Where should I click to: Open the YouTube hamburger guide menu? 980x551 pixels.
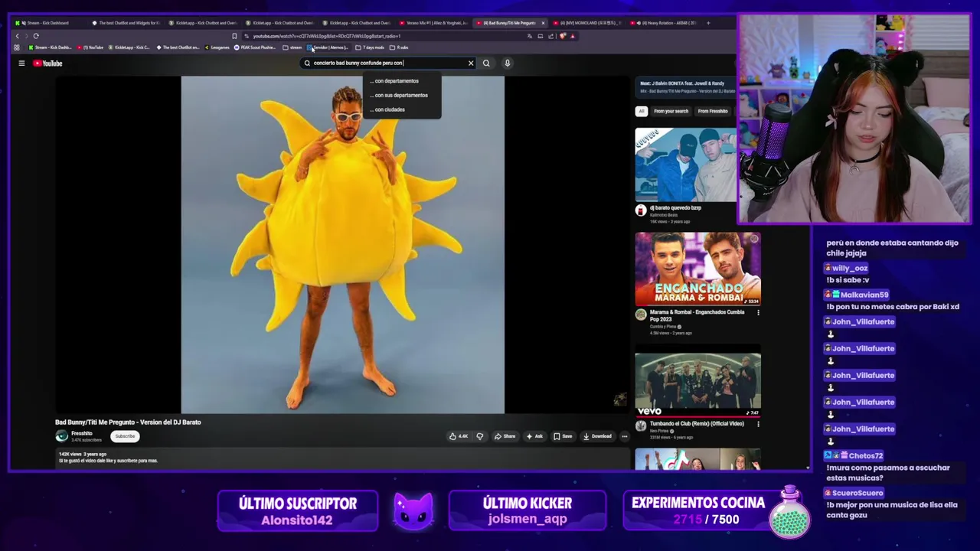point(21,64)
